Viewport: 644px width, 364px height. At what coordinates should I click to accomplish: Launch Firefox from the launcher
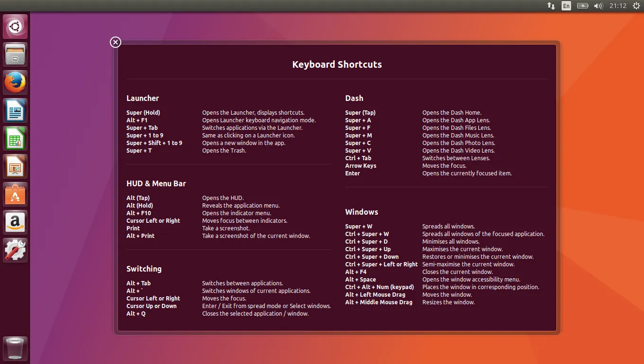15,82
